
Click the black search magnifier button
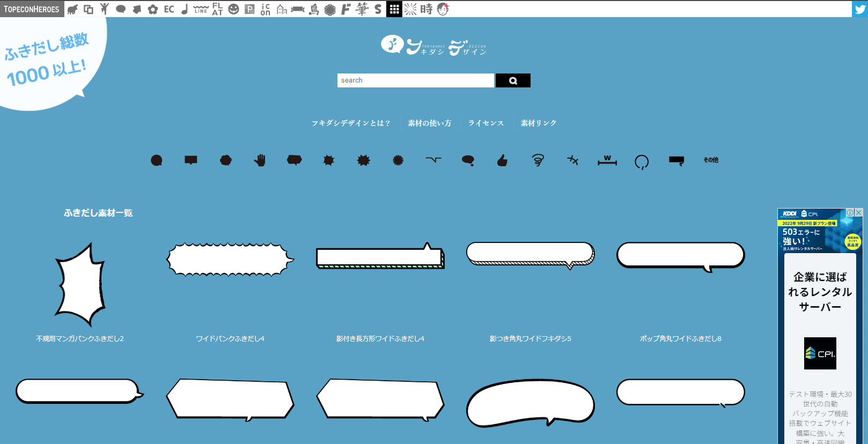pos(513,80)
